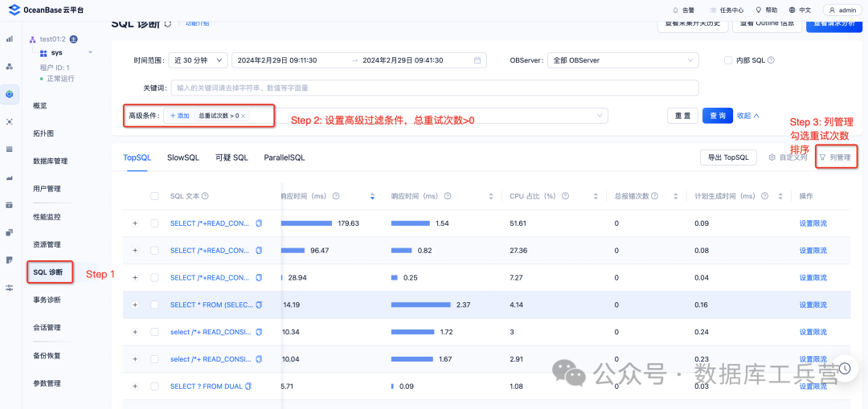This screenshot has height=409, width=868.
Task: Tick the 内部 SQL checkbox
Action: (728, 60)
